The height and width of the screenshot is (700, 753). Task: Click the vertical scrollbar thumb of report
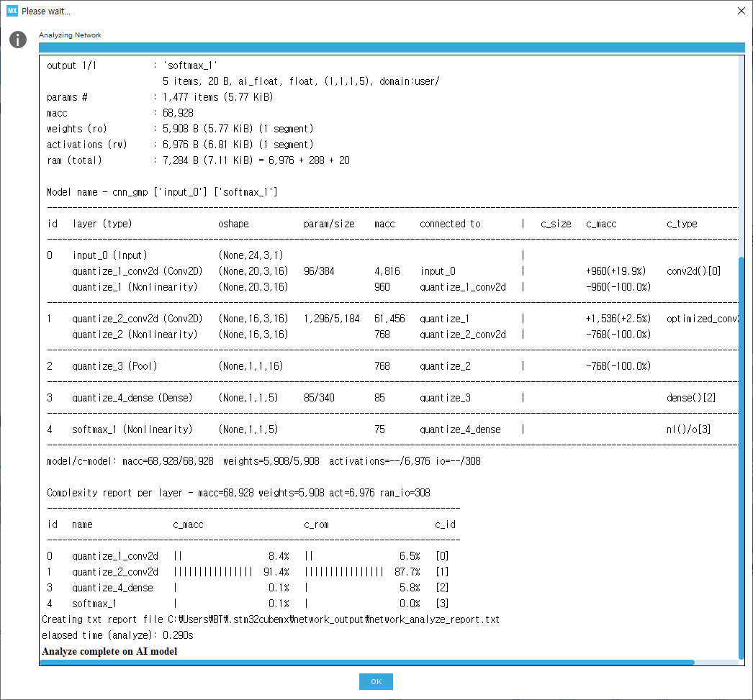pyautogui.click(x=741, y=458)
